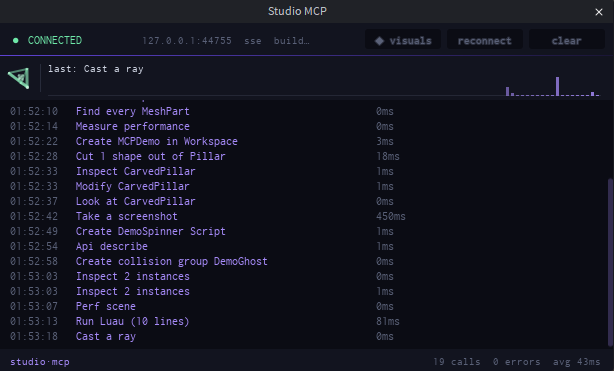Click the '0 errors' footer counter

click(516, 362)
